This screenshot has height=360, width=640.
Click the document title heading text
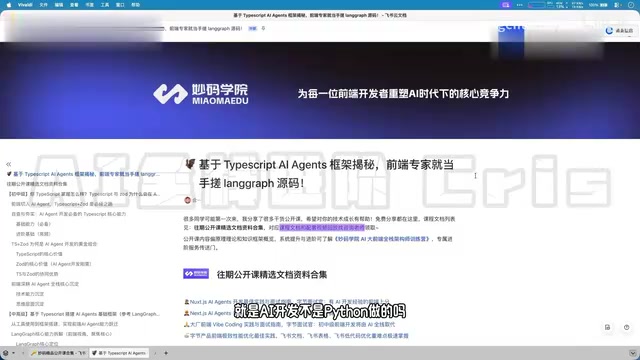point(326,174)
